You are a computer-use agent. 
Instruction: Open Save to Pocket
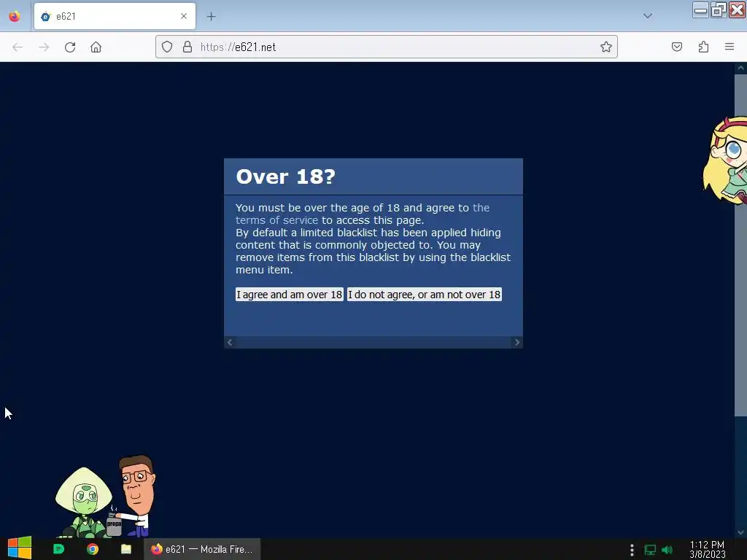pyautogui.click(x=676, y=47)
